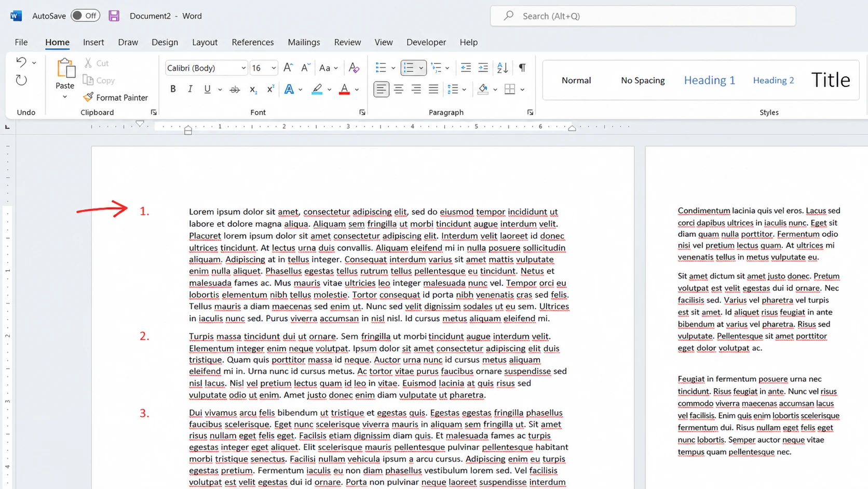Activate the Format Painter
868x489 pixels.
(115, 97)
